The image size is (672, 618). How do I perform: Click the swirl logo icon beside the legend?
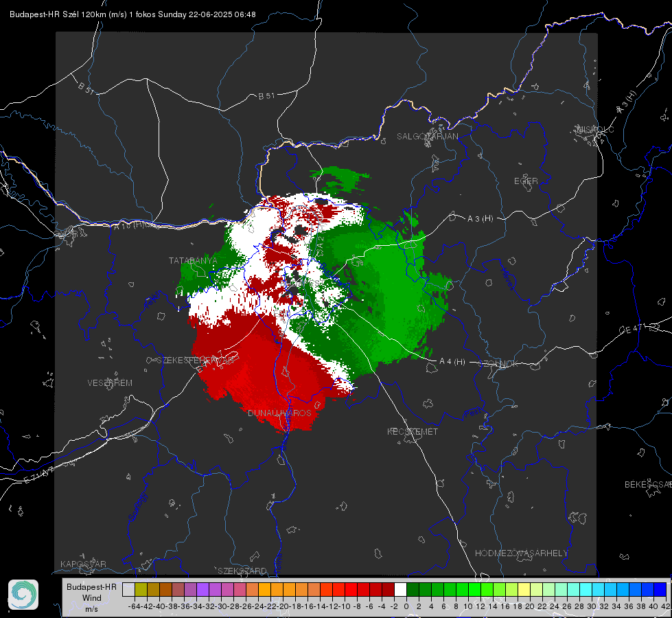23,595
